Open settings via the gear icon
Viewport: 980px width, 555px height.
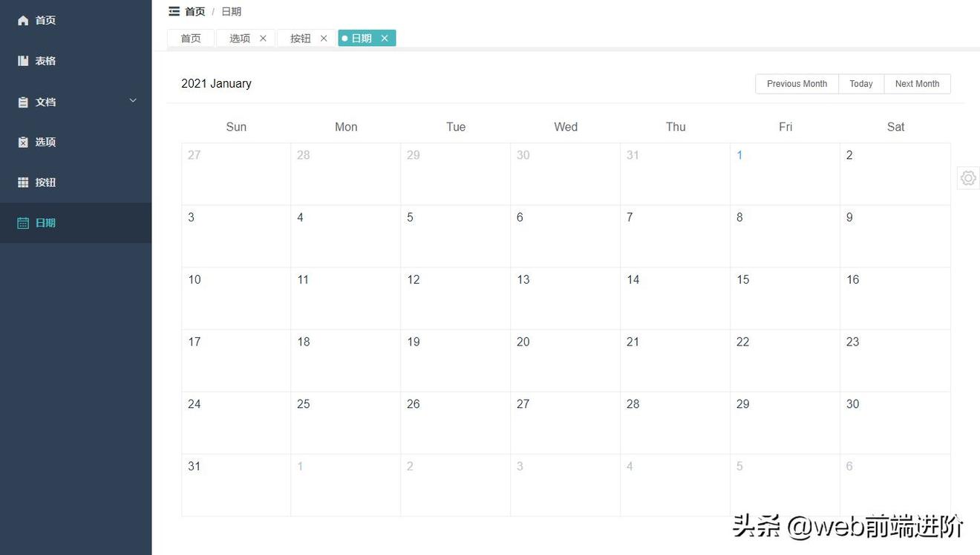(x=967, y=178)
